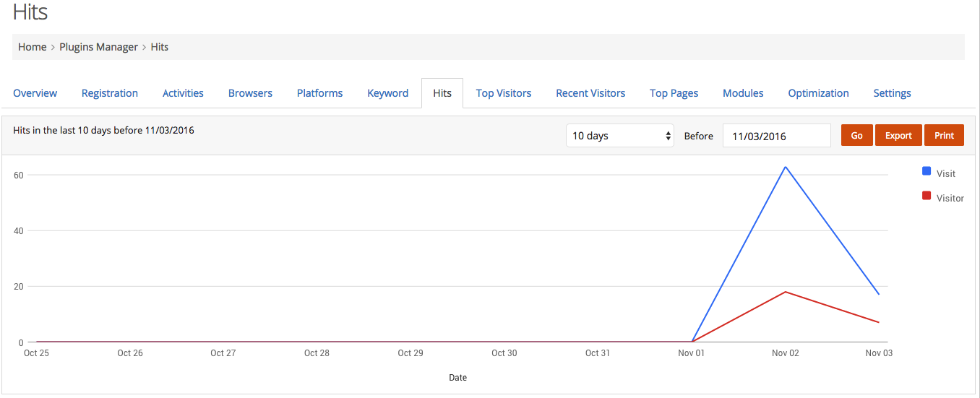
Task: Open the Modules tab
Action: 743,93
